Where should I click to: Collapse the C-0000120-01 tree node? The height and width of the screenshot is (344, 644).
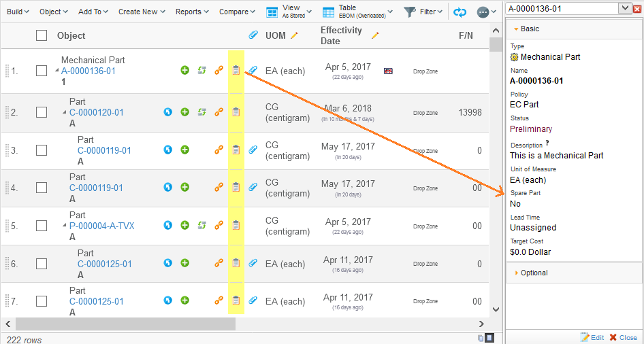pyautogui.click(x=65, y=113)
